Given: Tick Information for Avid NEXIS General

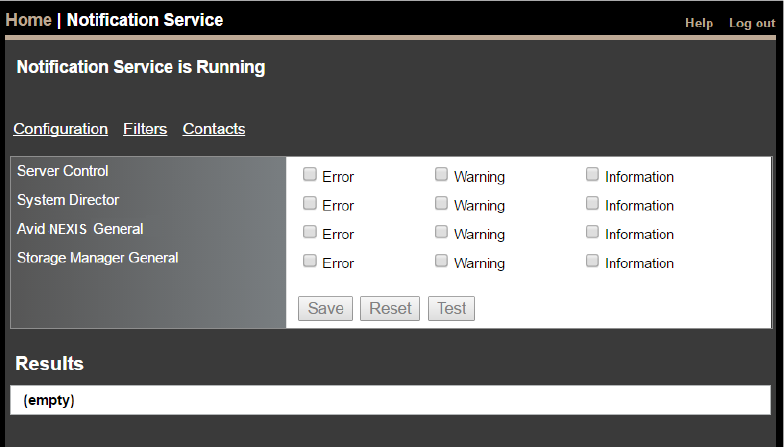Looking at the screenshot, I should (x=593, y=233).
